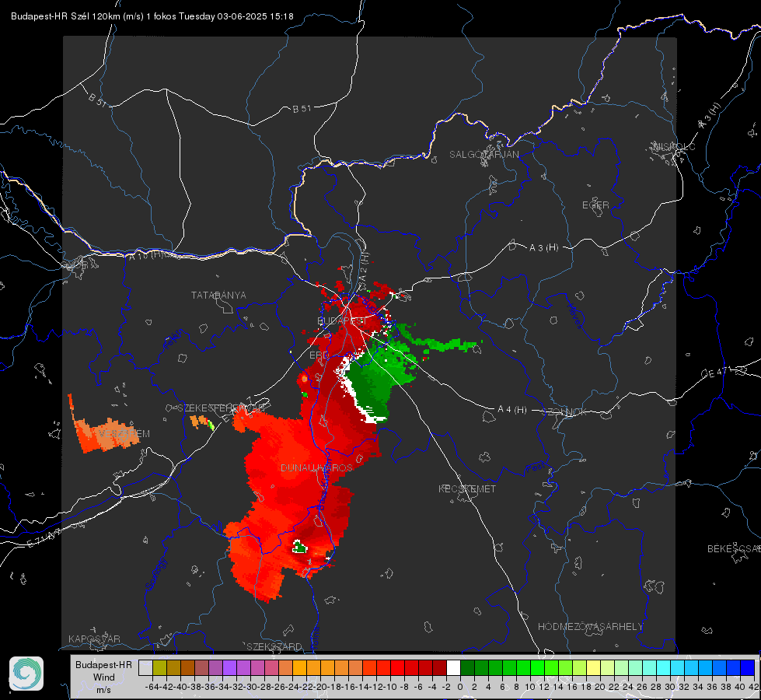Pick the deep blue swatch above label 42
This screenshot has width=761, height=700.
point(747,667)
